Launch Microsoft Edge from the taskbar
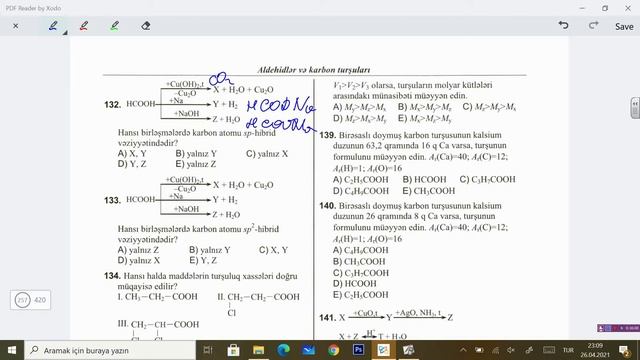 (x=283, y=350)
